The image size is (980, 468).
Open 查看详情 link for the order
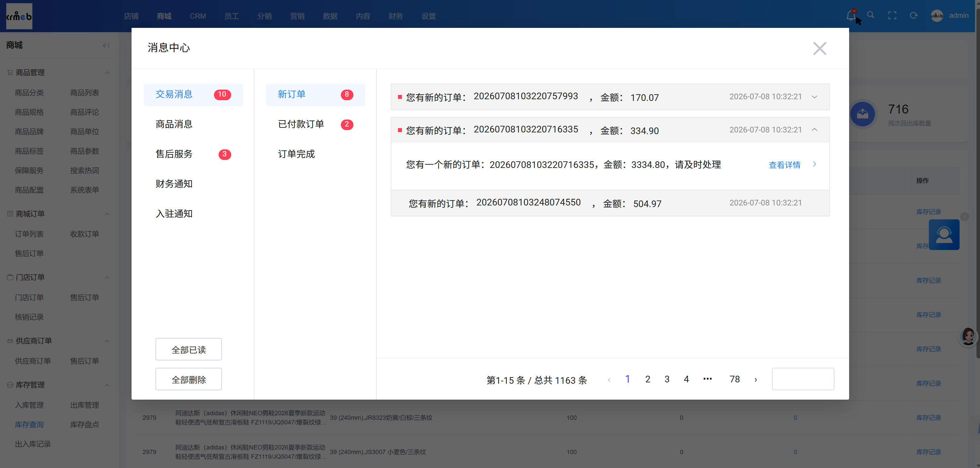[x=784, y=165]
